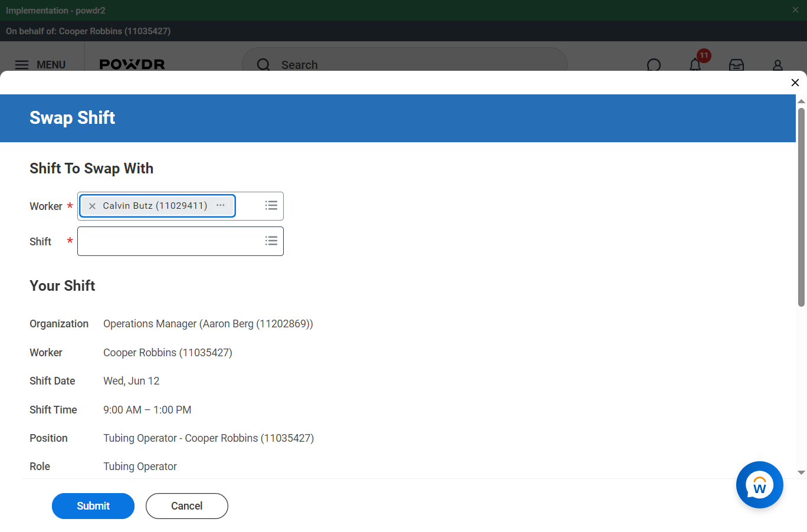The height and width of the screenshot is (532, 807).
Task: Click the POWDR logo
Action: (x=132, y=64)
